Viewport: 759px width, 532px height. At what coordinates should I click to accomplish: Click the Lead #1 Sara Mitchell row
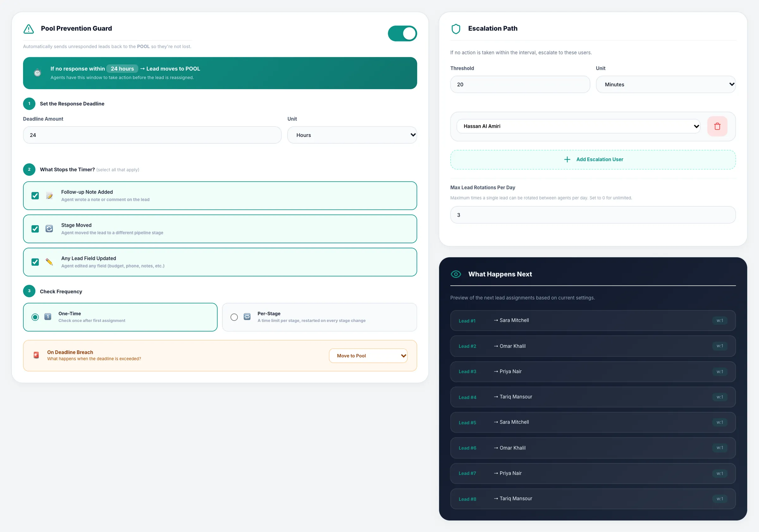(x=593, y=320)
